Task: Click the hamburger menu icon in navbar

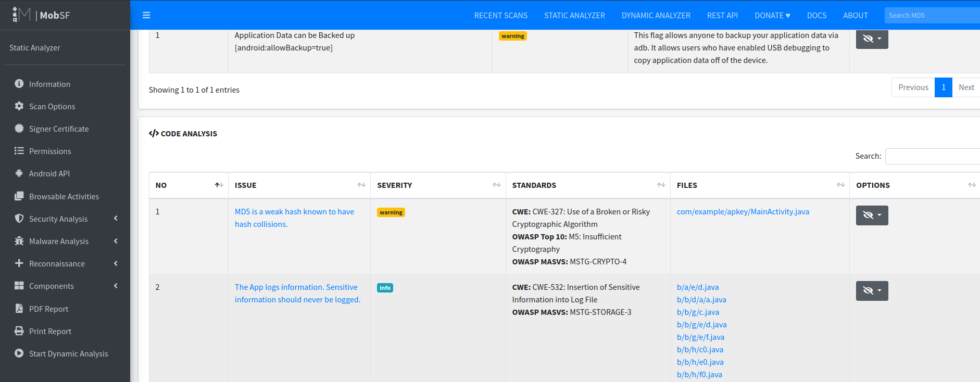Action: pos(146,15)
